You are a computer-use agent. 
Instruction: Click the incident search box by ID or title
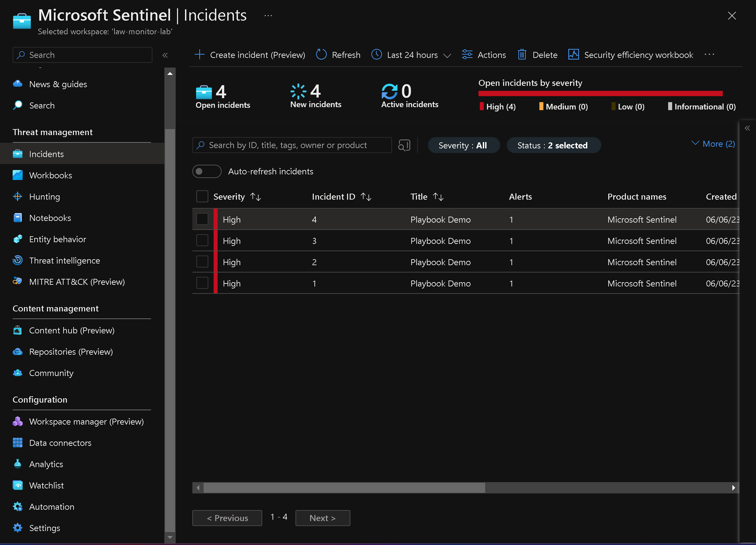pyautogui.click(x=292, y=145)
